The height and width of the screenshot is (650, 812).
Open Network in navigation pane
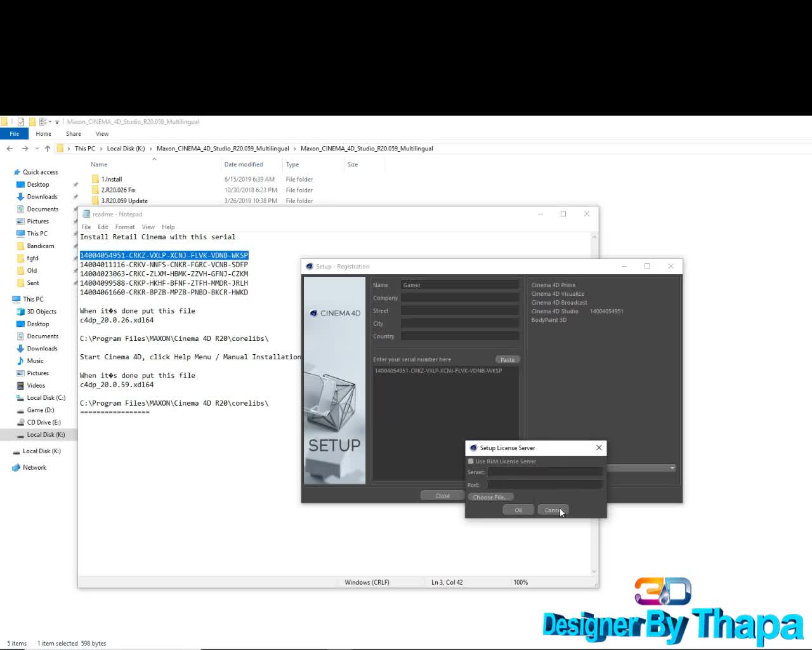pos(34,468)
